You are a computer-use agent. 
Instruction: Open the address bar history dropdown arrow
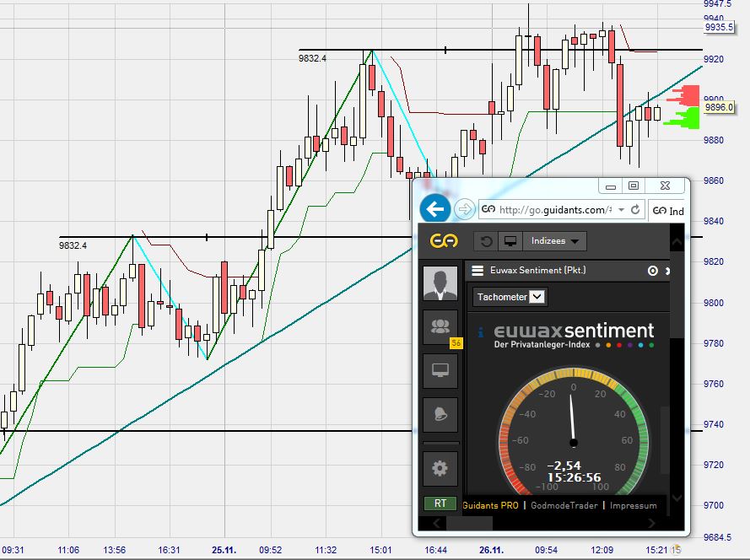click(x=621, y=209)
